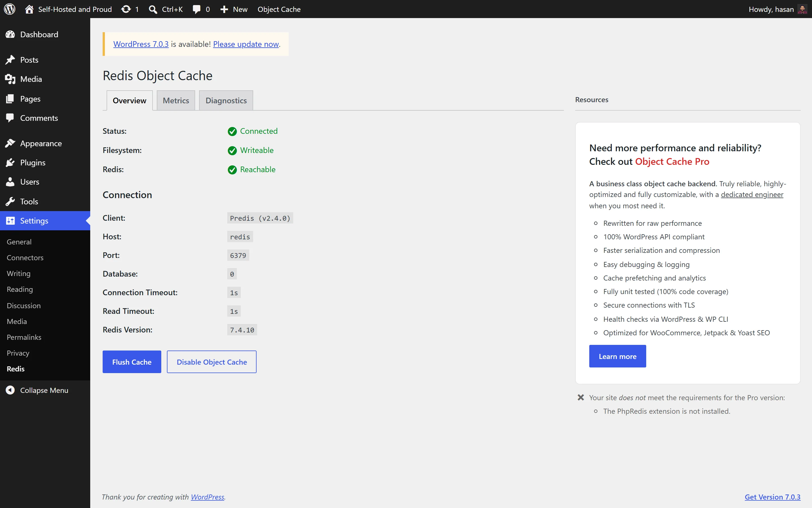Viewport: 812px width, 508px height.
Task: Click the redis host value
Action: [240, 237]
